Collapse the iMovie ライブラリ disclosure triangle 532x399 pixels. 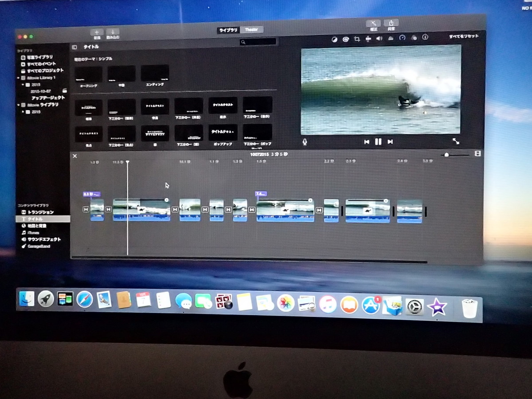(x=18, y=105)
